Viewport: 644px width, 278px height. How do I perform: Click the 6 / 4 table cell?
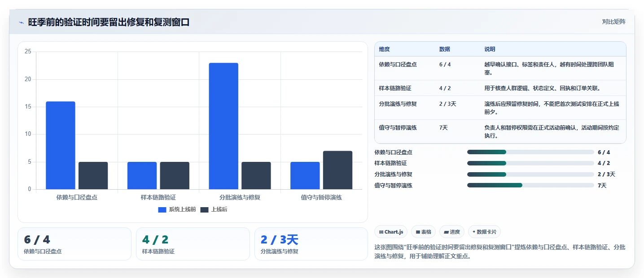pos(445,65)
